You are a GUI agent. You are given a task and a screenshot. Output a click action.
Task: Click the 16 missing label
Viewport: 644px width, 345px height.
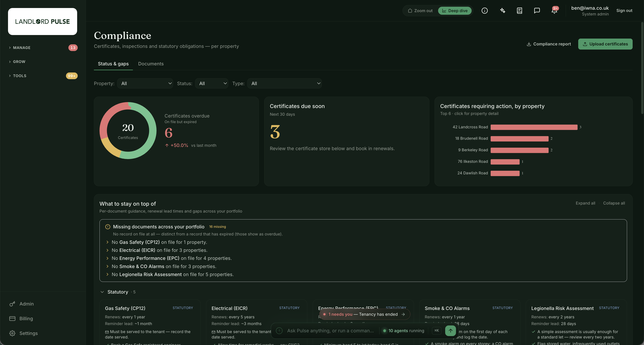[217, 227]
